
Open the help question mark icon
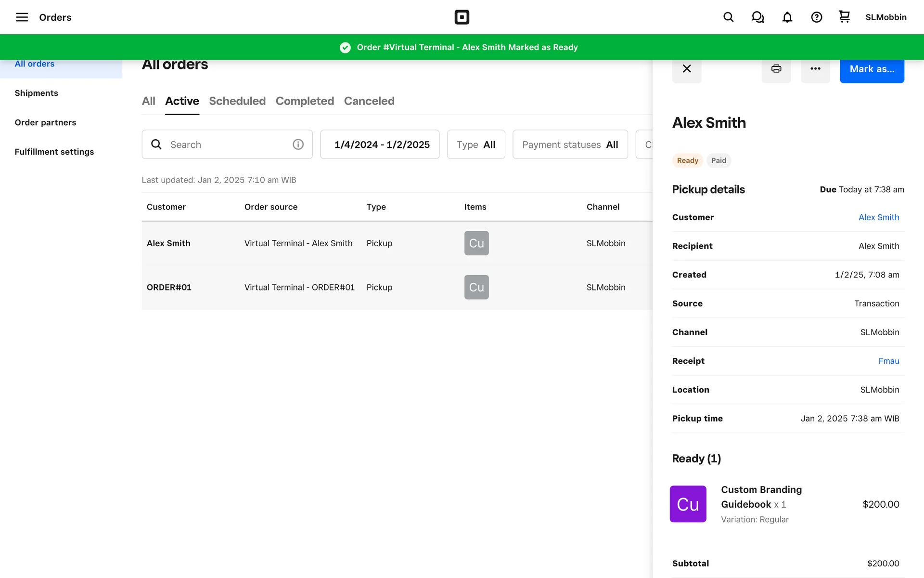tap(816, 17)
